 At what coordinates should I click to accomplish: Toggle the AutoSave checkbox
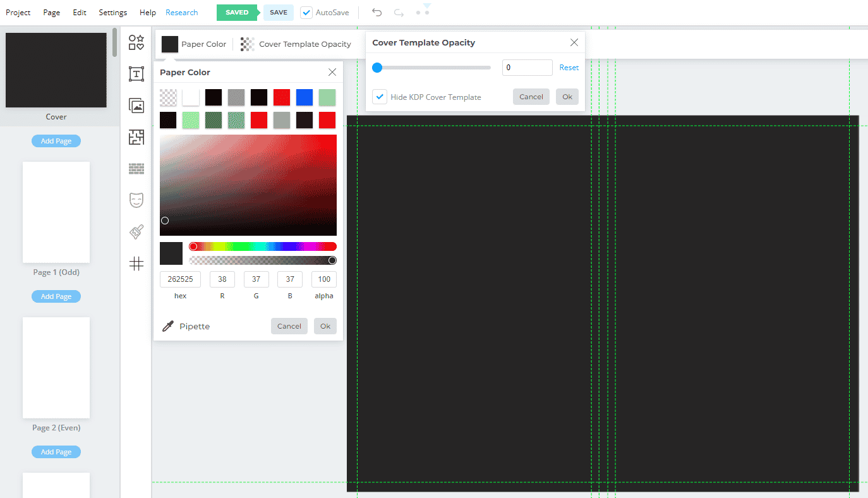pyautogui.click(x=306, y=13)
